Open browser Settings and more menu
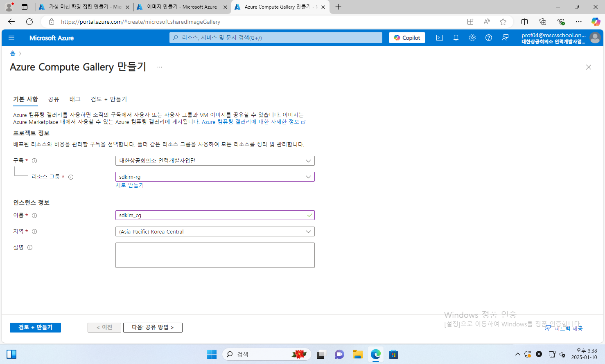Viewport: 605px width, 364px height. click(578, 22)
